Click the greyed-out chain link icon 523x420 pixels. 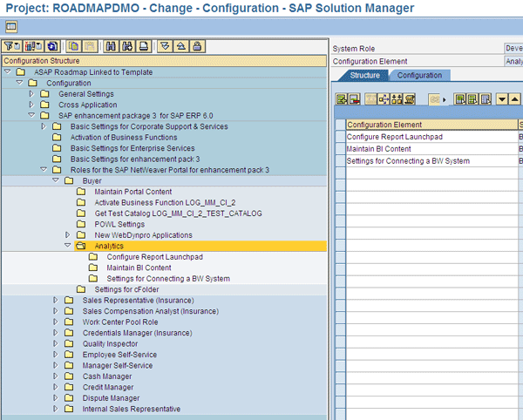coord(434,99)
